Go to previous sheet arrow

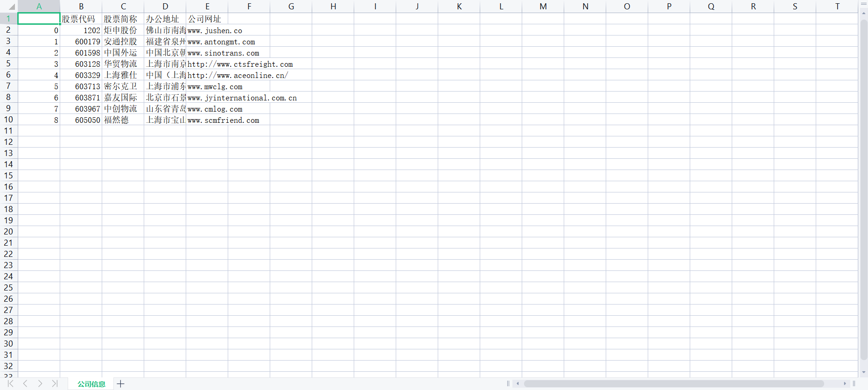(x=25, y=383)
